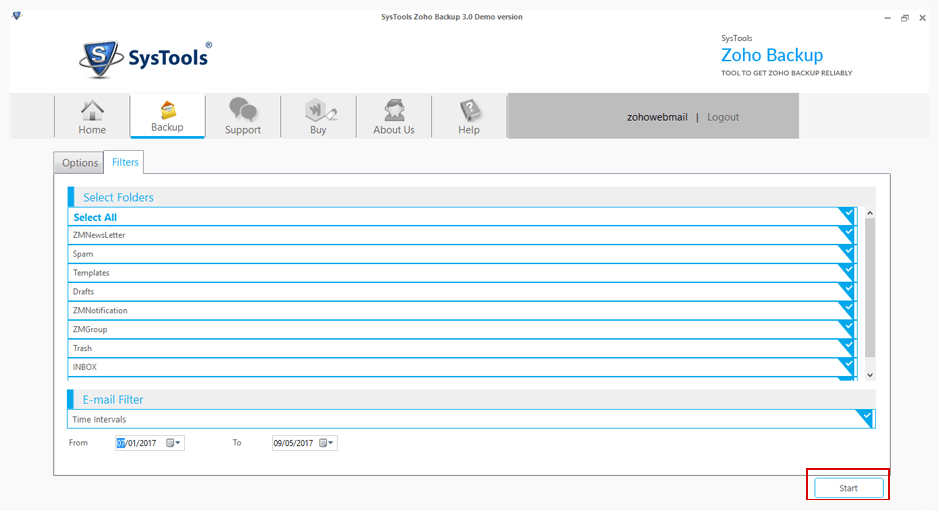
Task: Select the Spam folder name
Action: (83, 254)
